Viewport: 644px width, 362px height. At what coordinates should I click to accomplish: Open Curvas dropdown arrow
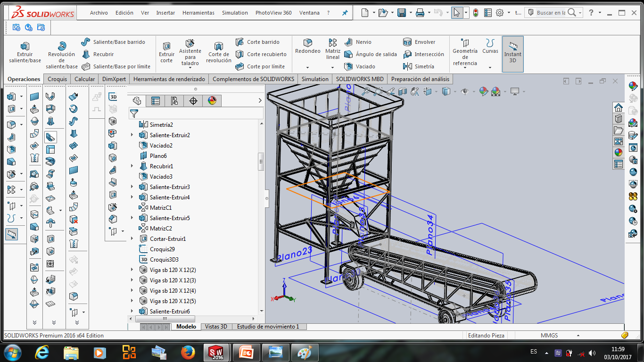(x=490, y=67)
